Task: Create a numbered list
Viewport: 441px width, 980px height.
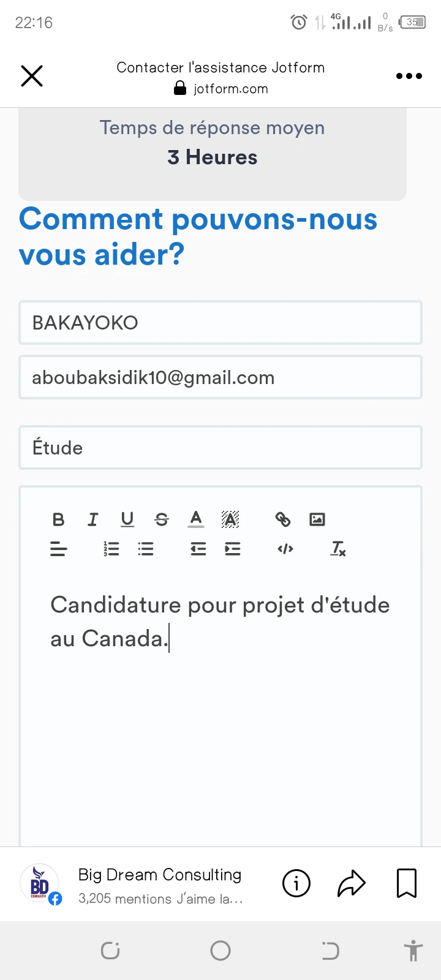Action: [111, 549]
